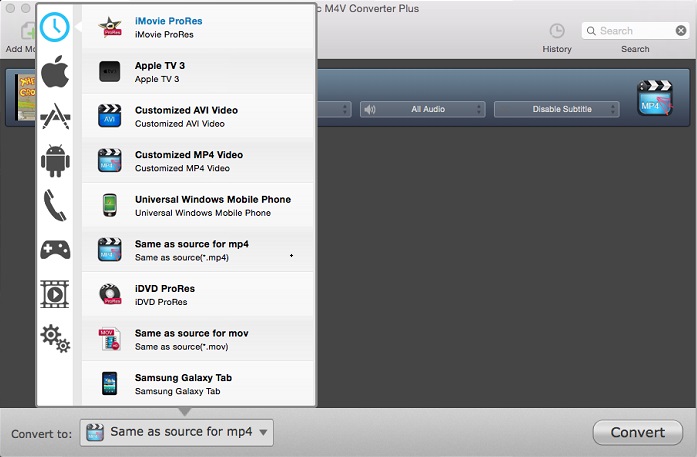Click the Same as source mp4 icon

point(110,249)
